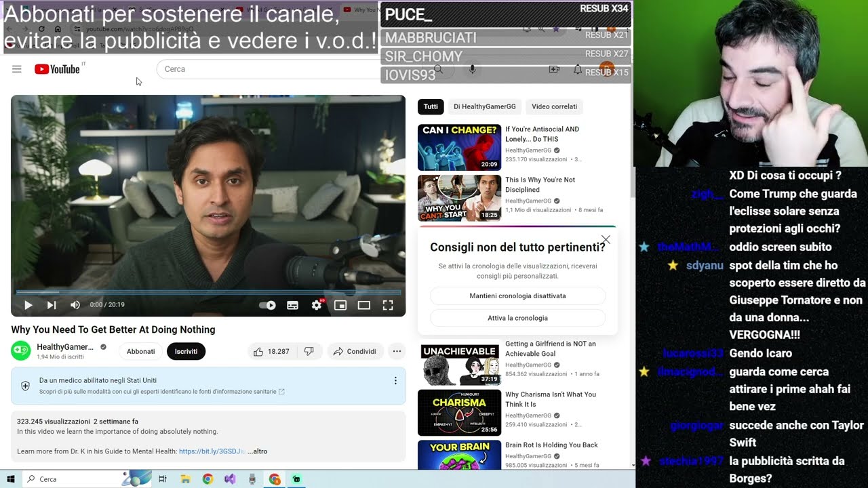Switch to theater mode view
This screenshot has height=488, width=868.
click(x=364, y=305)
